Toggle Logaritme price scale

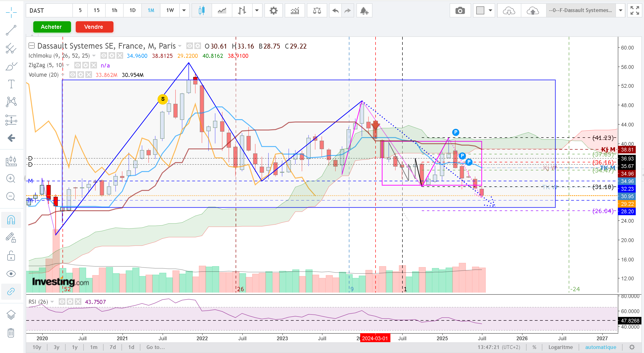560,347
